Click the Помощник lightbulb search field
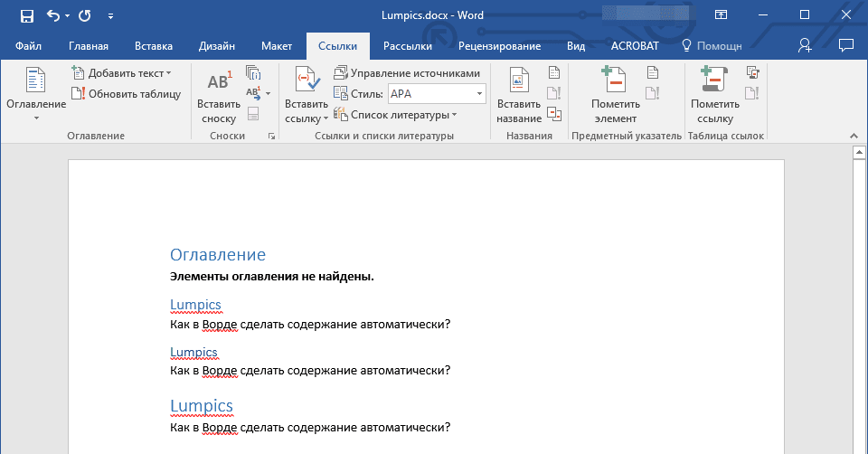This screenshot has width=868, height=454. (712, 46)
